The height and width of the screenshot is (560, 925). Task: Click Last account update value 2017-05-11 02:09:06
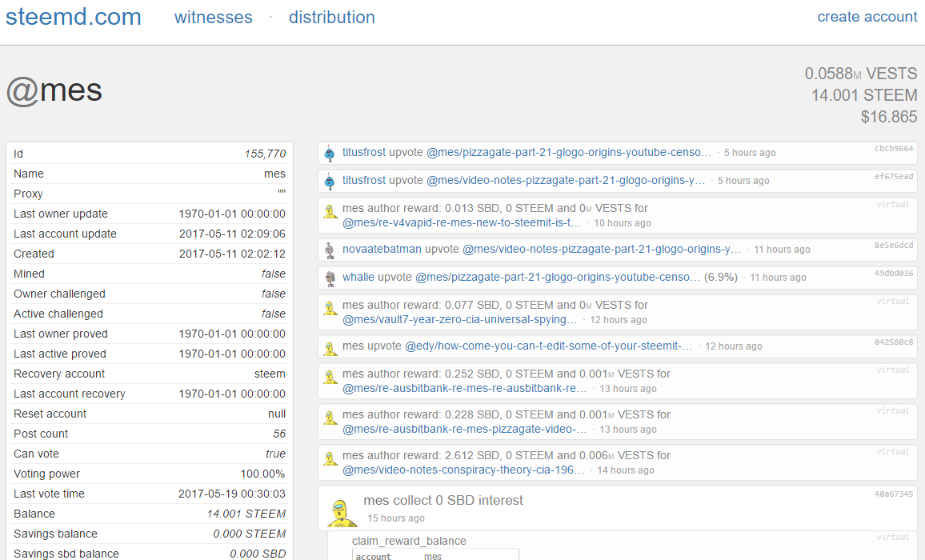pos(232,234)
